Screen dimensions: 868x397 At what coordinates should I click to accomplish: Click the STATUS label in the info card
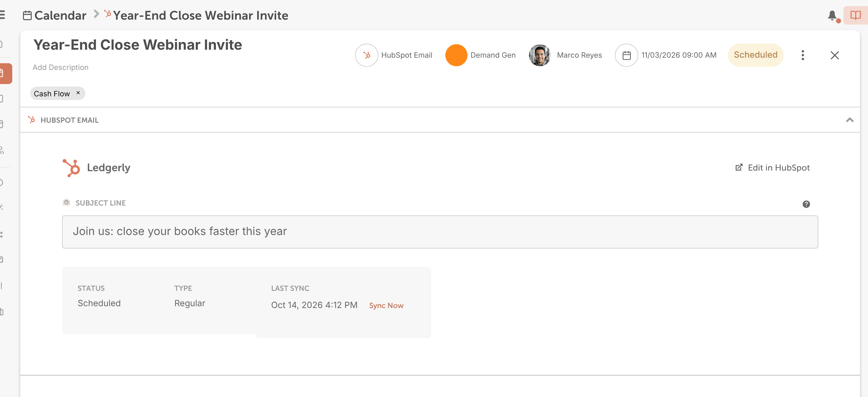(x=91, y=288)
